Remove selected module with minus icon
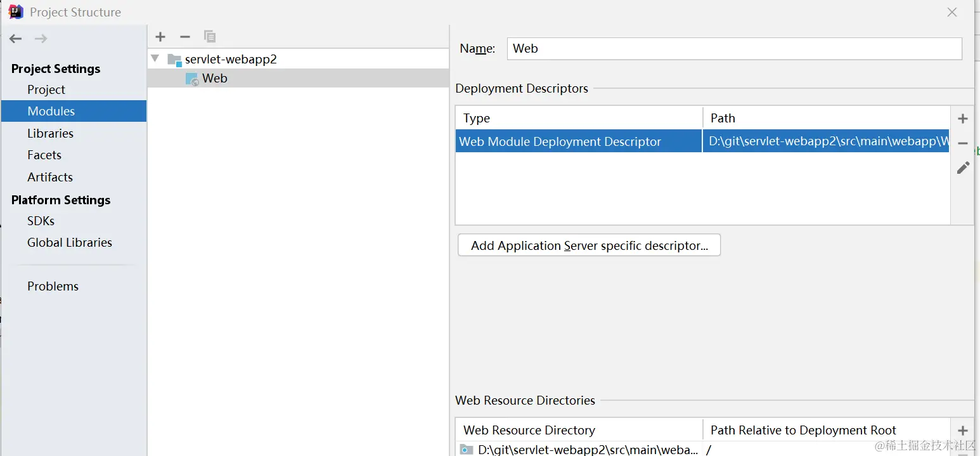Image resolution: width=980 pixels, height=456 pixels. 185,37
